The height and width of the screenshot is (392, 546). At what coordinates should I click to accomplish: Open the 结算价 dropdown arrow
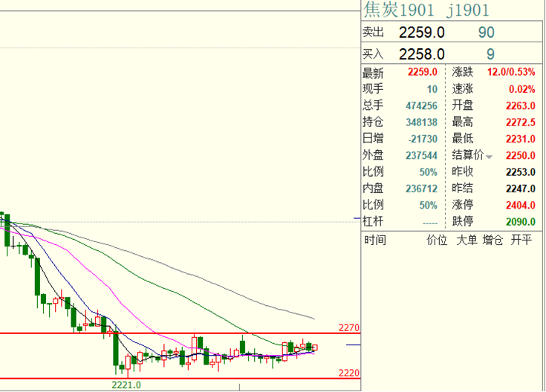tap(489, 157)
